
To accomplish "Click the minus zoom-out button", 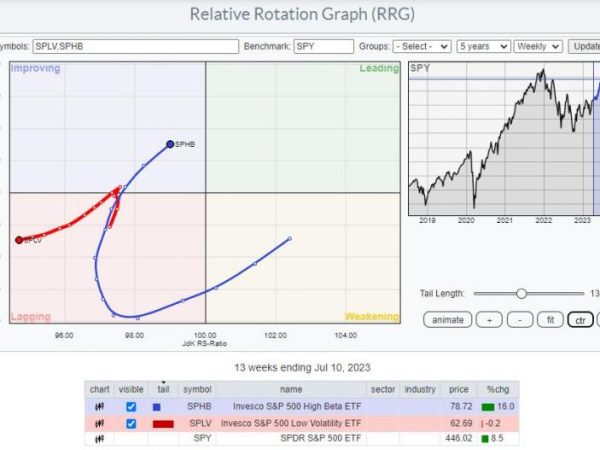I will 520,320.
